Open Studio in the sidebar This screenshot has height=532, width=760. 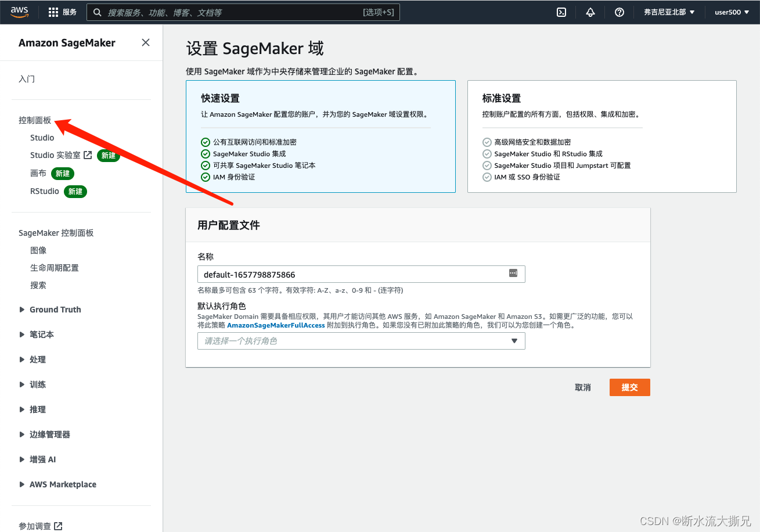pyautogui.click(x=42, y=138)
